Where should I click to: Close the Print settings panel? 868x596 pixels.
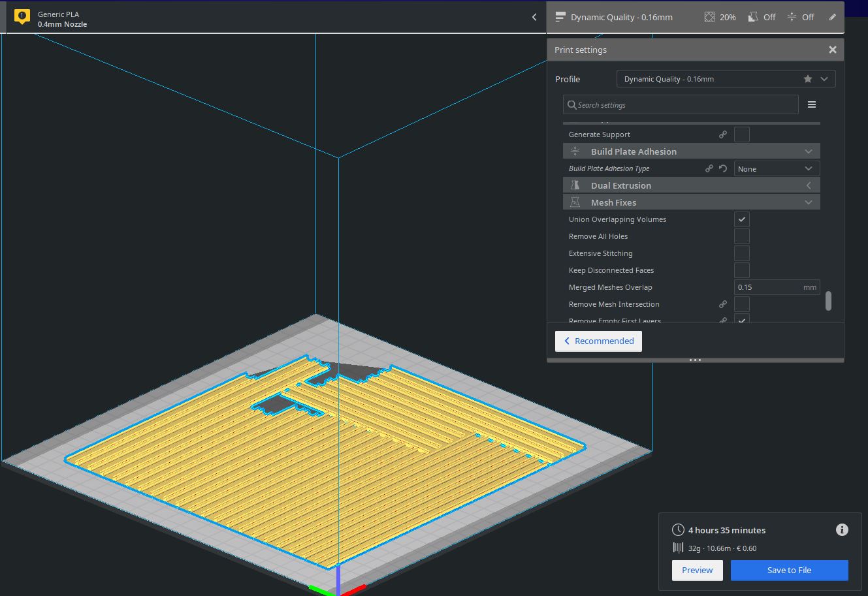[x=832, y=50]
